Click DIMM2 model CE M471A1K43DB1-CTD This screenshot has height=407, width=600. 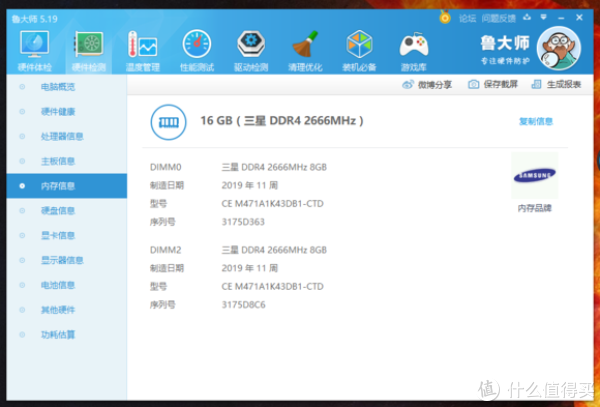tap(272, 287)
